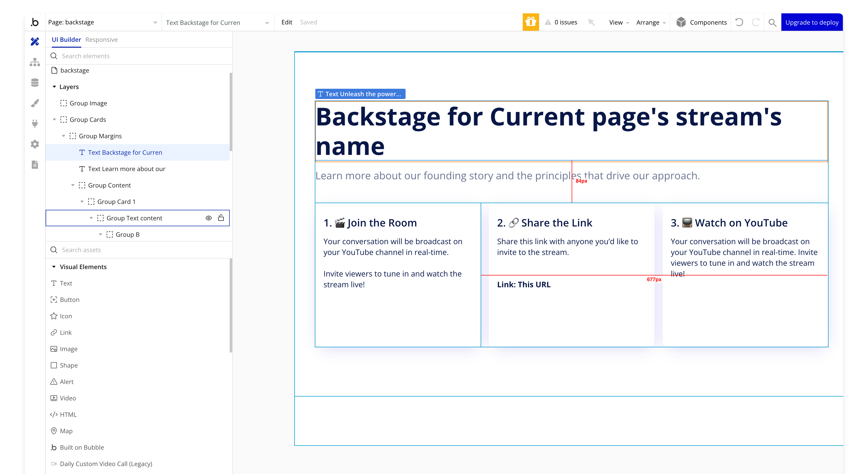
Task: Click the gift icon in top bar
Action: coord(530,22)
